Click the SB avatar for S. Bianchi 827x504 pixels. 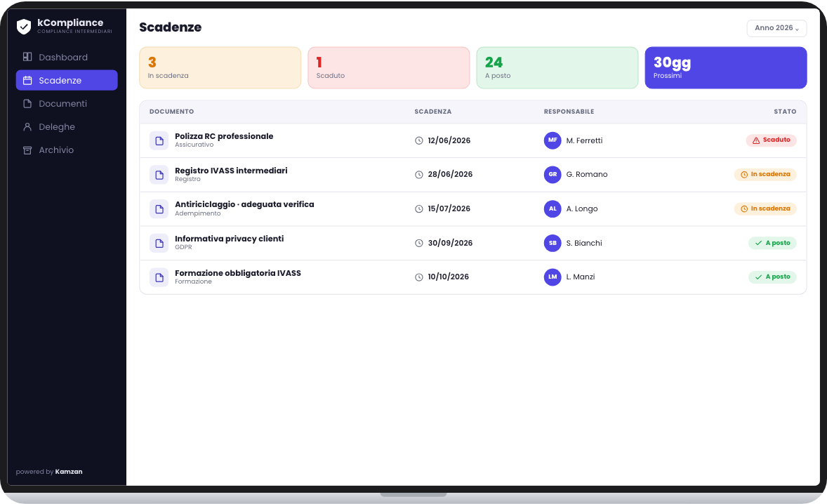click(x=553, y=243)
